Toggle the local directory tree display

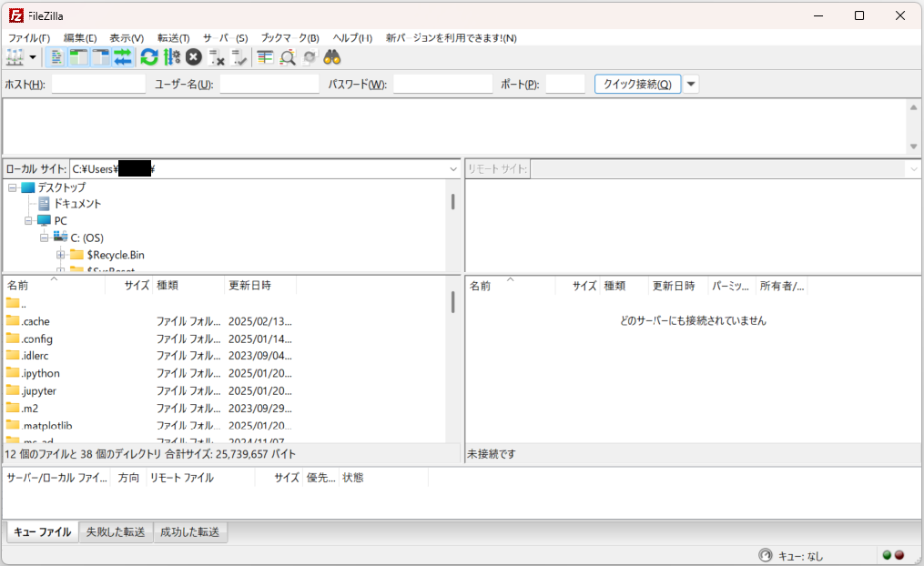click(78, 57)
